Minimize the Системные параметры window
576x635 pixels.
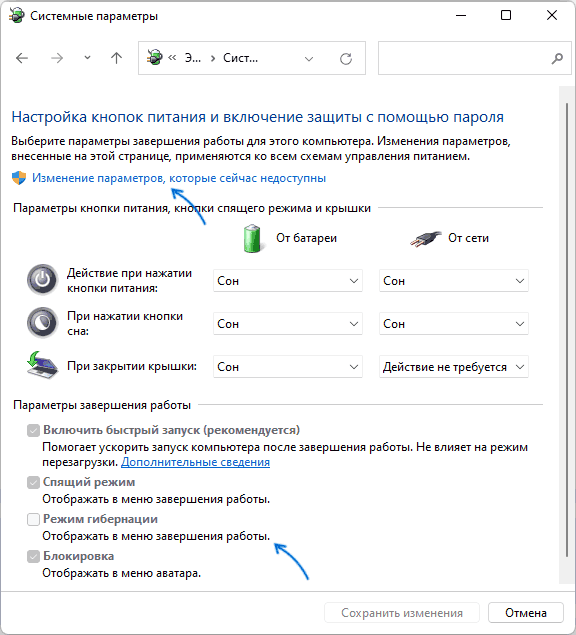(x=461, y=15)
